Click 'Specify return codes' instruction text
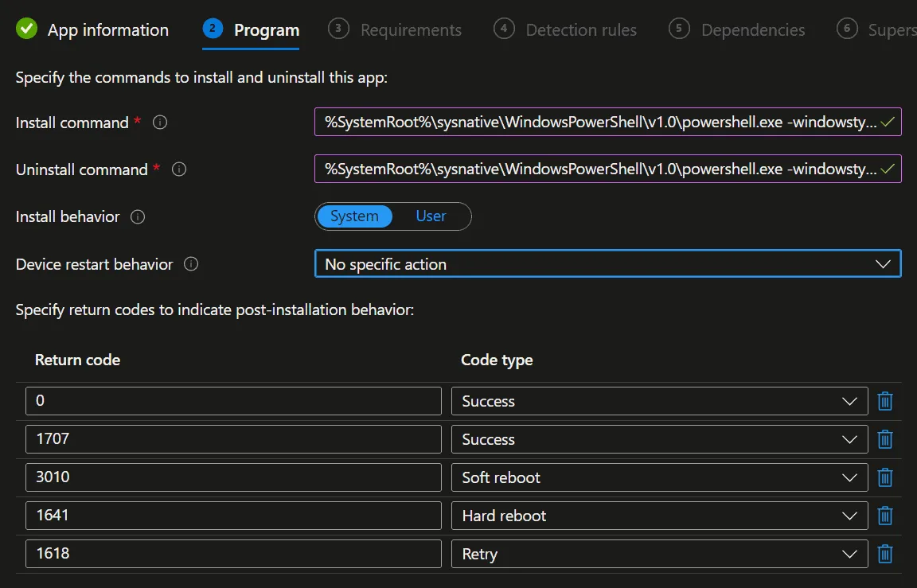Image resolution: width=917 pixels, height=588 pixels. click(215, 310)
